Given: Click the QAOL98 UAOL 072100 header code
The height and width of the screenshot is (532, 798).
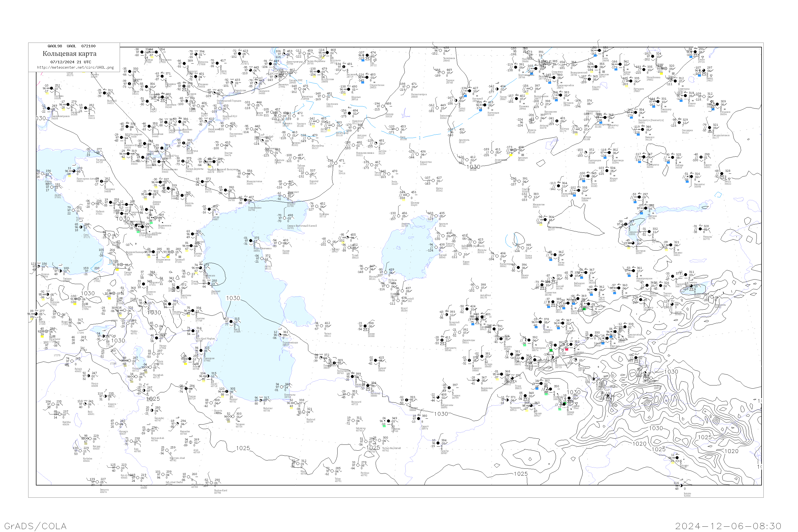Looking at the screenshot, I should point(72,46).
